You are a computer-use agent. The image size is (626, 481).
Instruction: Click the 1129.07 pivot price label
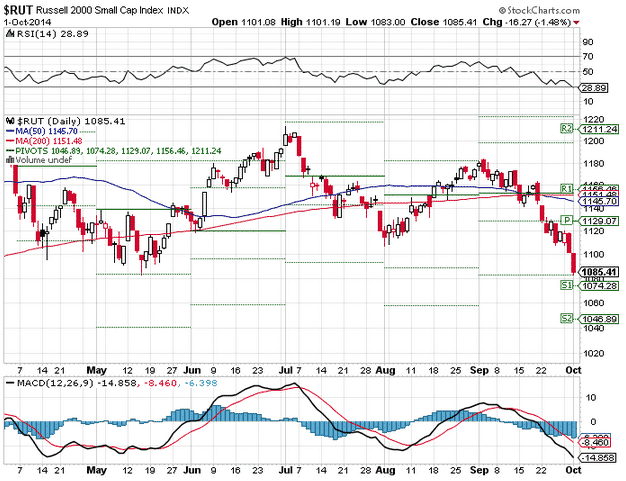pos(600,221)
